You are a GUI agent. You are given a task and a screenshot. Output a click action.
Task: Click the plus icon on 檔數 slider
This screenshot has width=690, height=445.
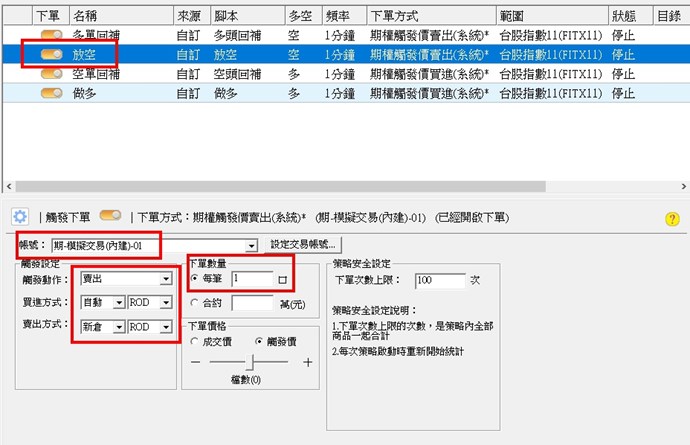tap(307, 362)
